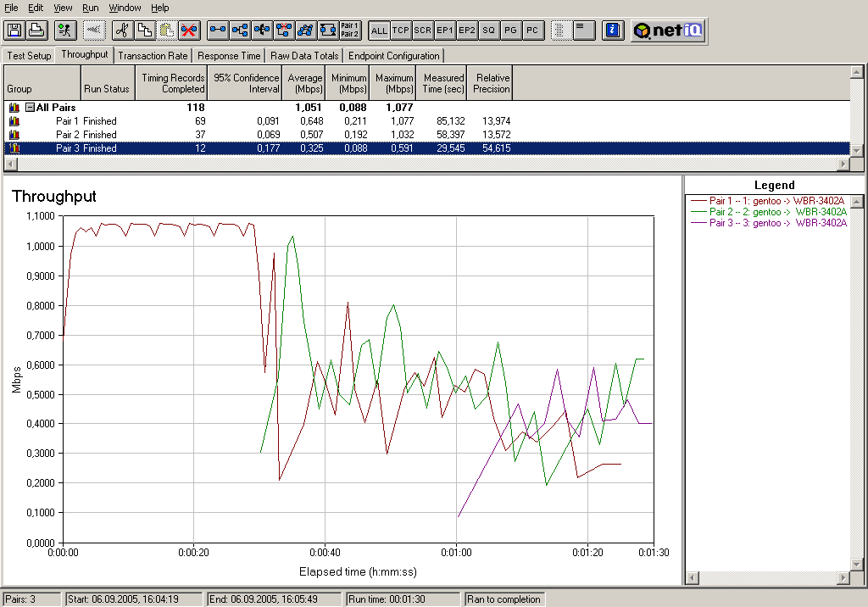Click the Run test (running man) icon
Screen dimensions: 868x607
[65, 30]
